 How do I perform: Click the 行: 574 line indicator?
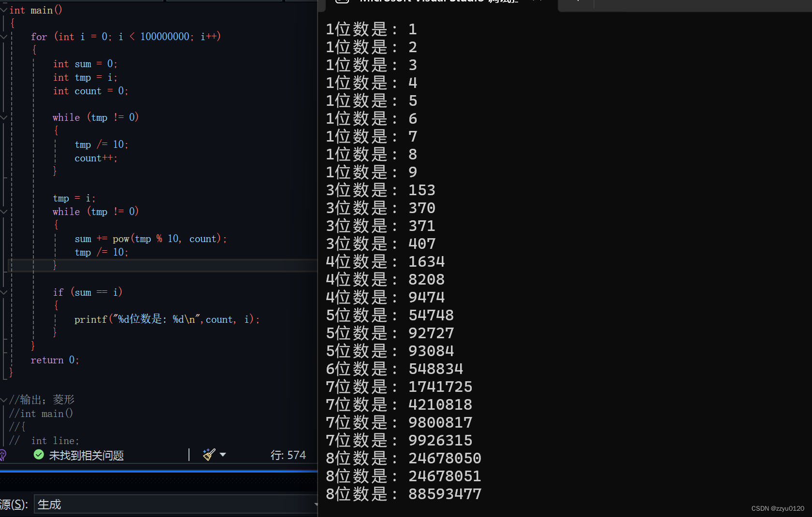click(x=288, y=455)
